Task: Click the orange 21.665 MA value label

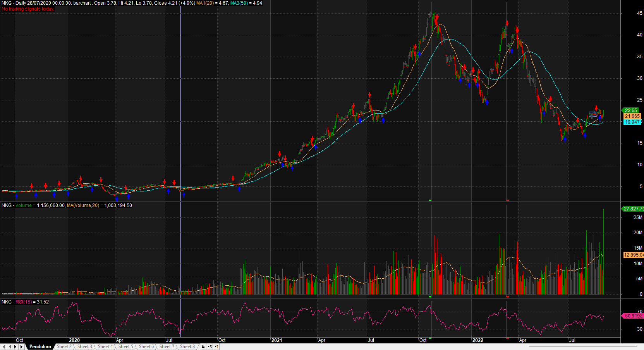Action: tap(632, 116)
